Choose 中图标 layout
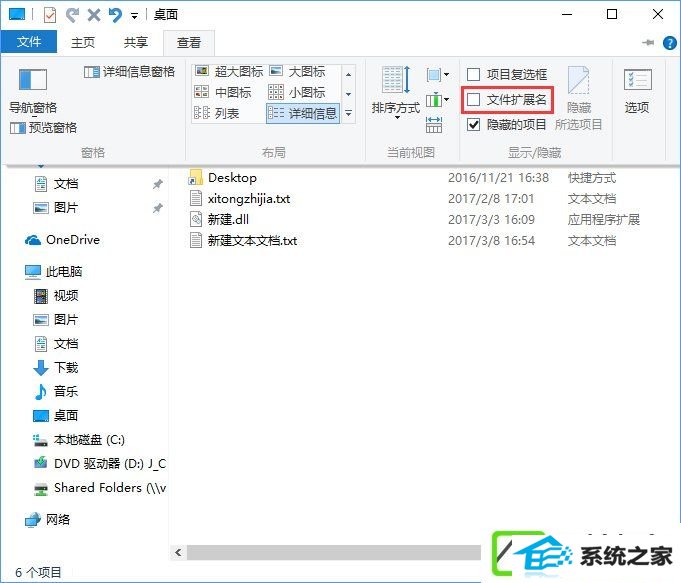This screenshot has width=681, height=583. 222,92
